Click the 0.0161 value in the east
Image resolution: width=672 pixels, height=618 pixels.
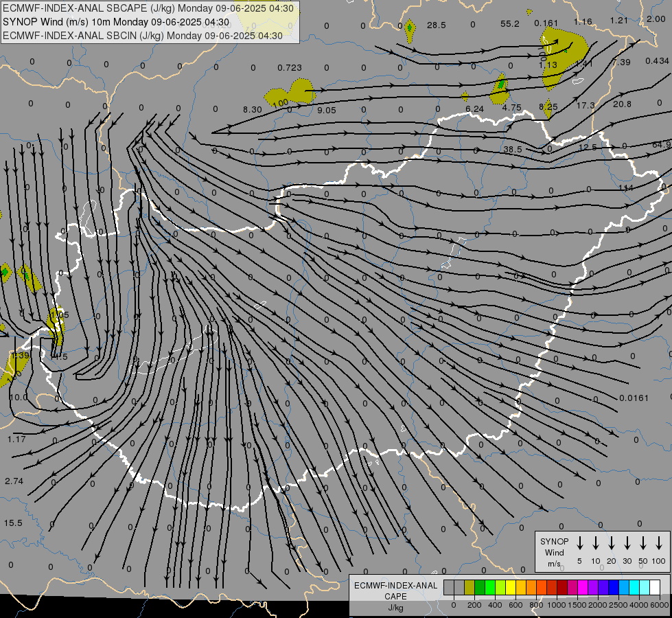(x=634, y=398)
